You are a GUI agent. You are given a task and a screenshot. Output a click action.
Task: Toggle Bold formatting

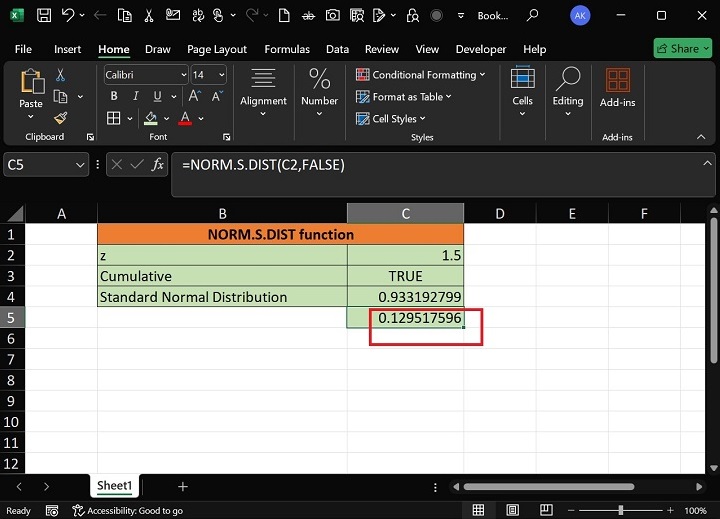tap(114, 96)
